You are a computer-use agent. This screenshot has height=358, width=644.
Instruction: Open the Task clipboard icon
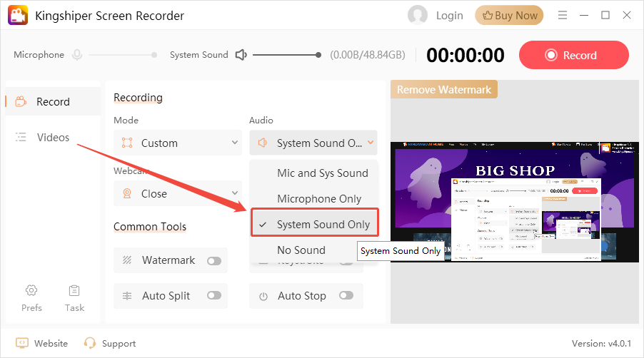(x=74, y=290)
